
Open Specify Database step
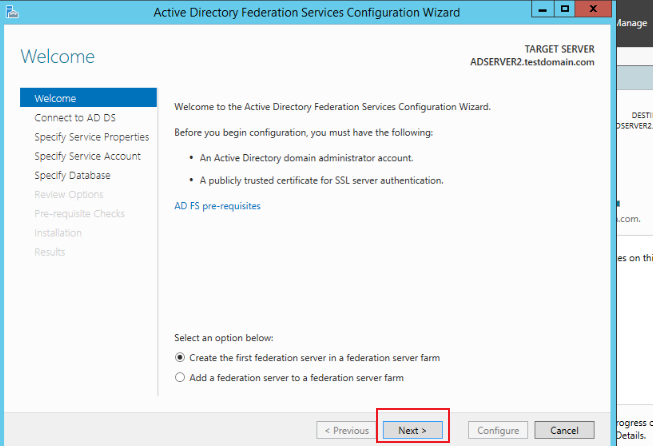(x=72, y=175)
